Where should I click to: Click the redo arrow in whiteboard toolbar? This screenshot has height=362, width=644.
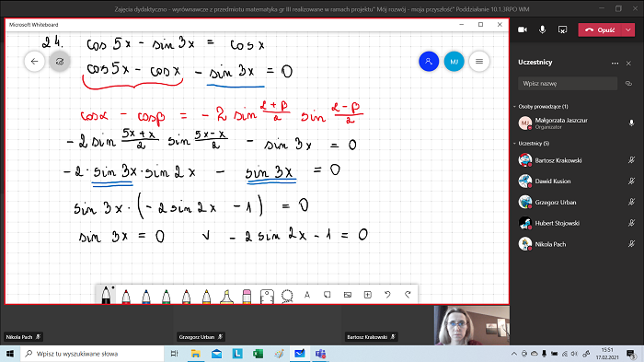coord(408,295)
